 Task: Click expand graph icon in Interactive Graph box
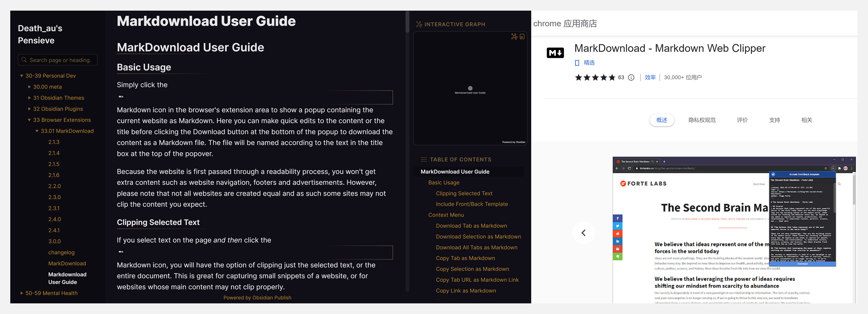pyautogui.click(x=522, y=37)
